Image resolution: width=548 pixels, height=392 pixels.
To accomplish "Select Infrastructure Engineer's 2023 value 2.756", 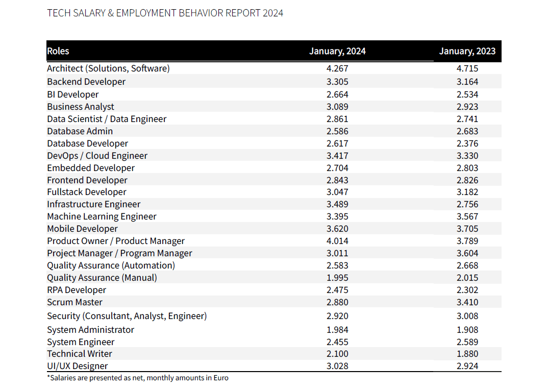I will tap(467, 205).
